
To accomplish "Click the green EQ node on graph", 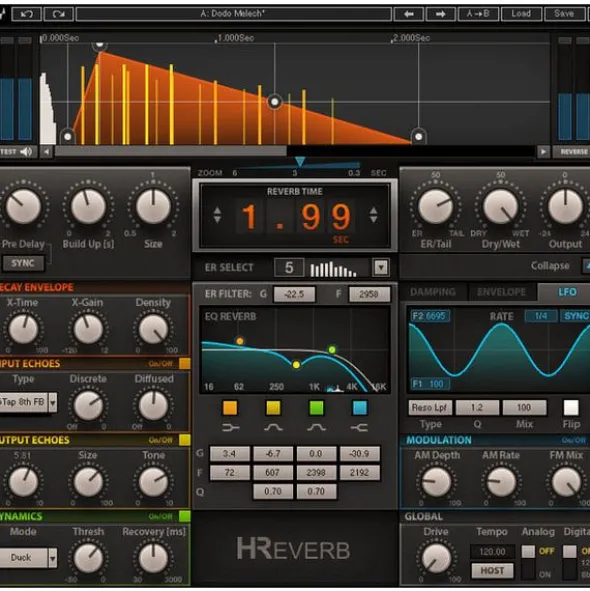I will [x=332, y=350].
